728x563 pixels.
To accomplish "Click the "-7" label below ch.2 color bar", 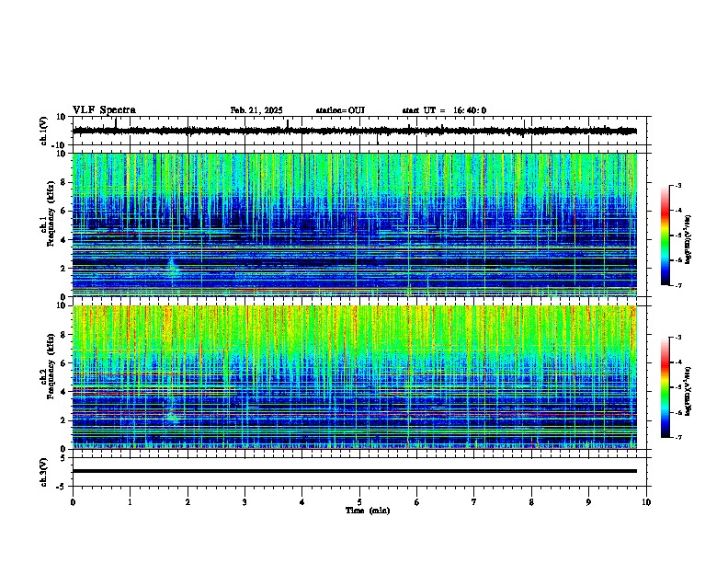I will pos(677,437).
